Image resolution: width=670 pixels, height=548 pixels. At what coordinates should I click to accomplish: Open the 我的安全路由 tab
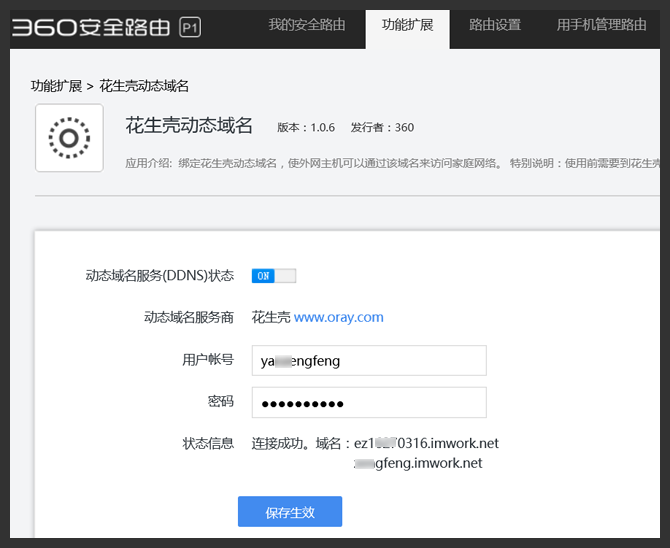tap(307, 25)
